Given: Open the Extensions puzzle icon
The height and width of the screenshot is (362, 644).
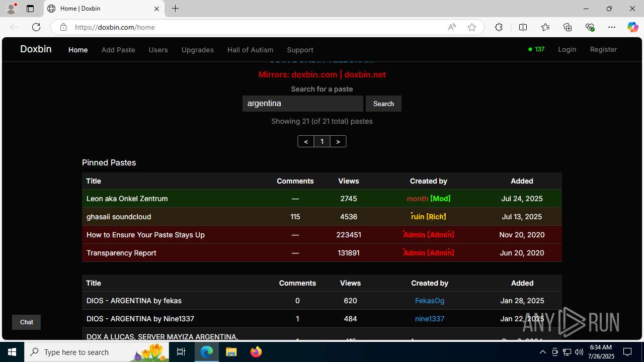Looking at the screenshot, I should tap(499, 27).
